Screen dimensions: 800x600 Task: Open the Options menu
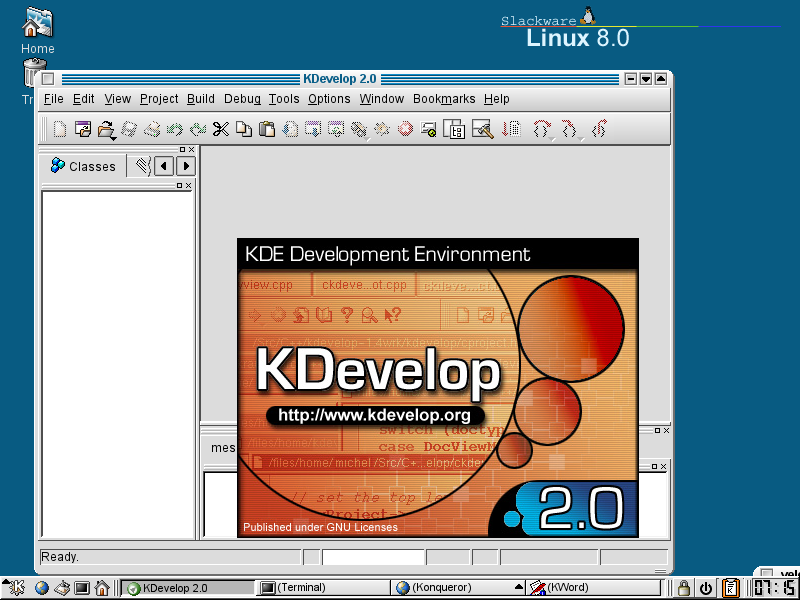(329, 98)
